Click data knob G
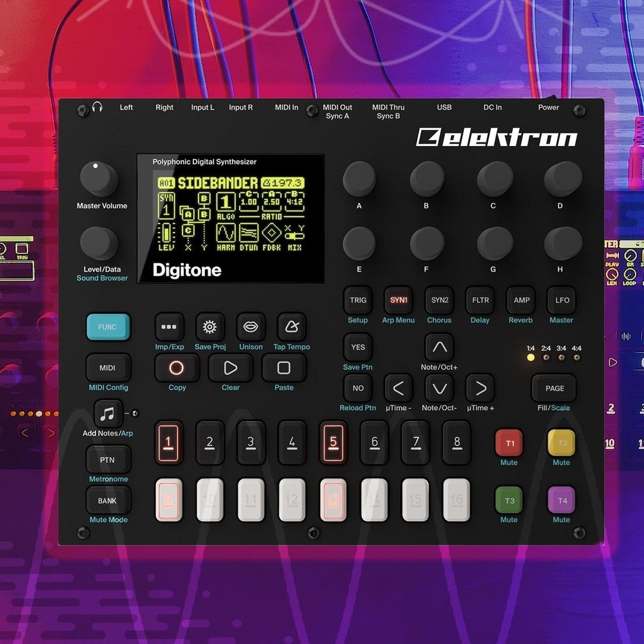Viewport: 644px width, 644px height. coord(495,244)
